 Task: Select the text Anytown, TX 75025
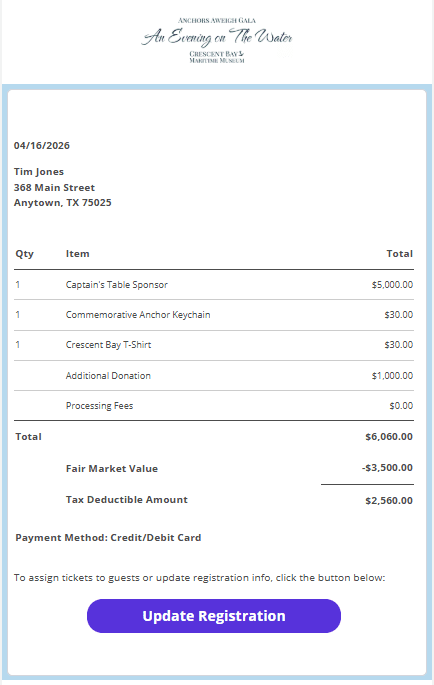coord(62,203)
